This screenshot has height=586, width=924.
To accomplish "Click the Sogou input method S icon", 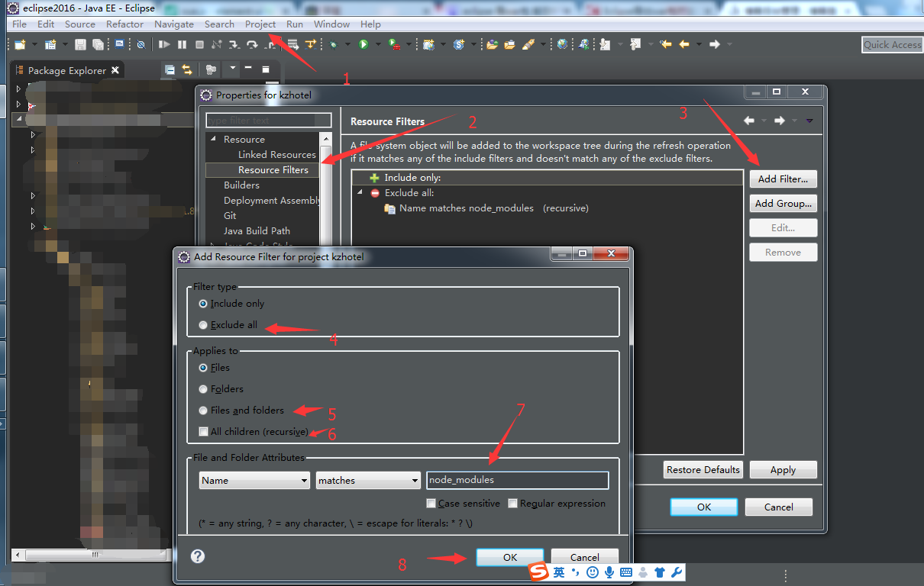I will pyautogui.click(x=540, y=572).
